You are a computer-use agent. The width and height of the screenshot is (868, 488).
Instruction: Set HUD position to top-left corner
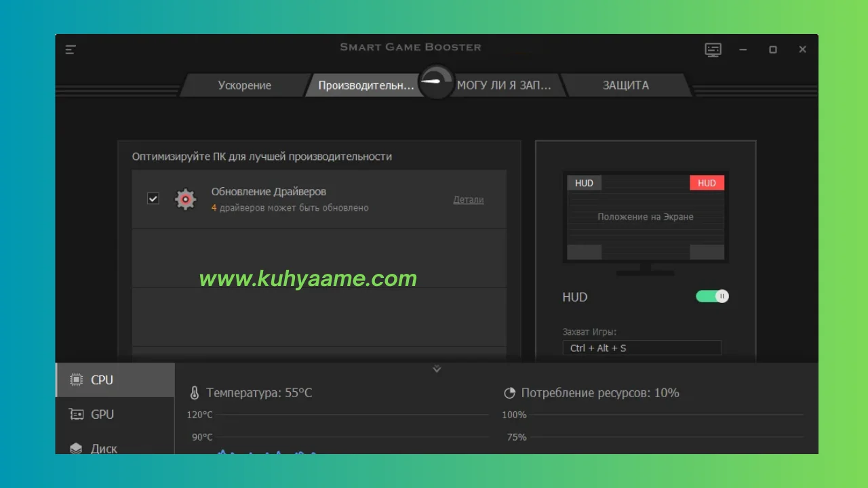pos(584,183)
